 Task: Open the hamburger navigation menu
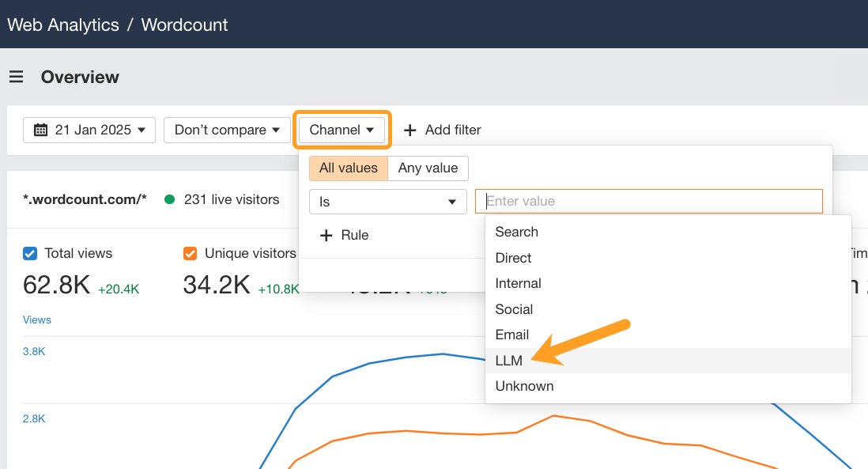pos(17,77)
